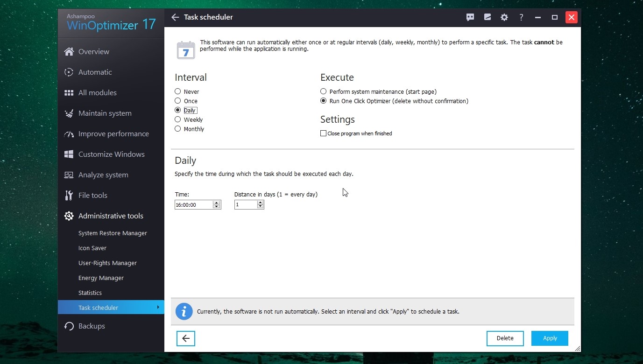Select the Never interval option
643x364 pixels.
coord(177,91)
